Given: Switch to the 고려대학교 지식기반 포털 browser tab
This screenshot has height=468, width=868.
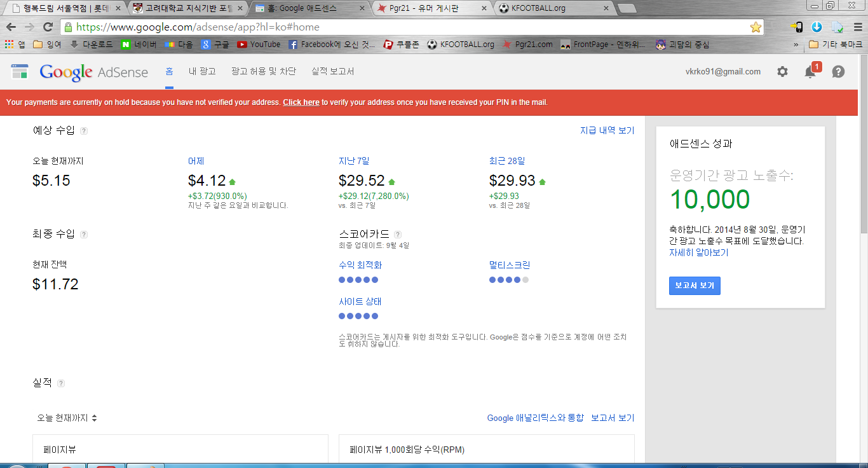Looking at the screenshot, I should pos(187,9).
